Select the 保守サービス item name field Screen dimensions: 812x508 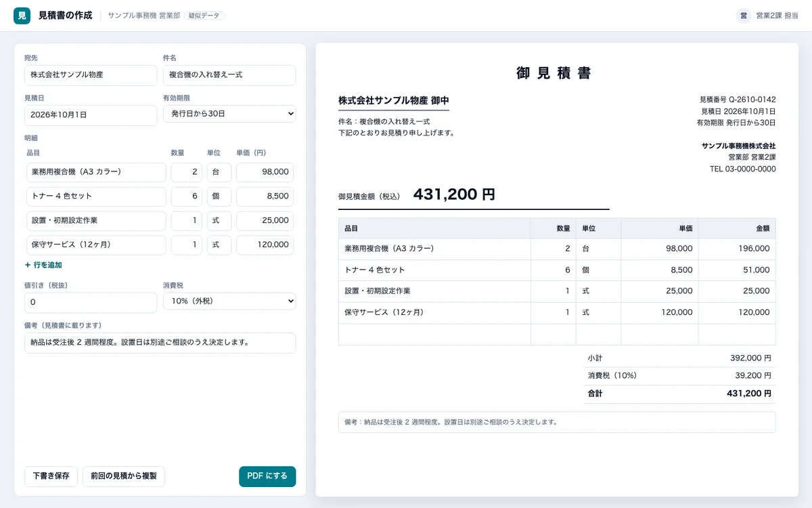coord(96,245)
